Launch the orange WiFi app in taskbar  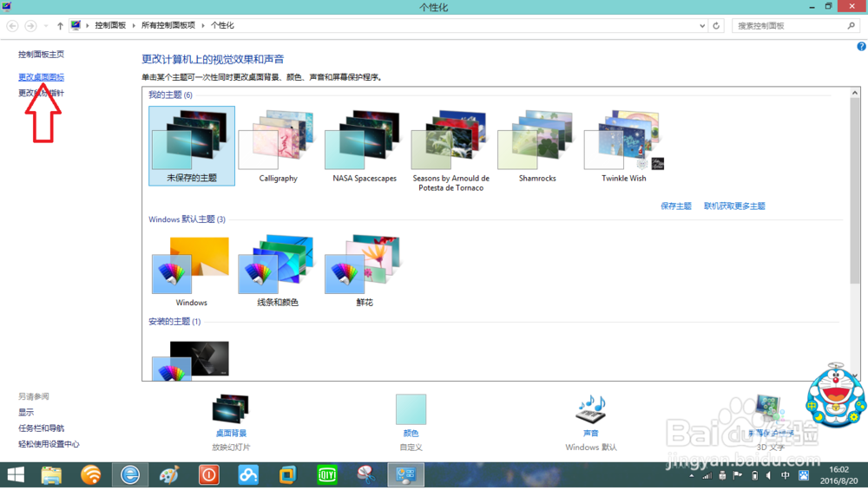tap(91, 475)
